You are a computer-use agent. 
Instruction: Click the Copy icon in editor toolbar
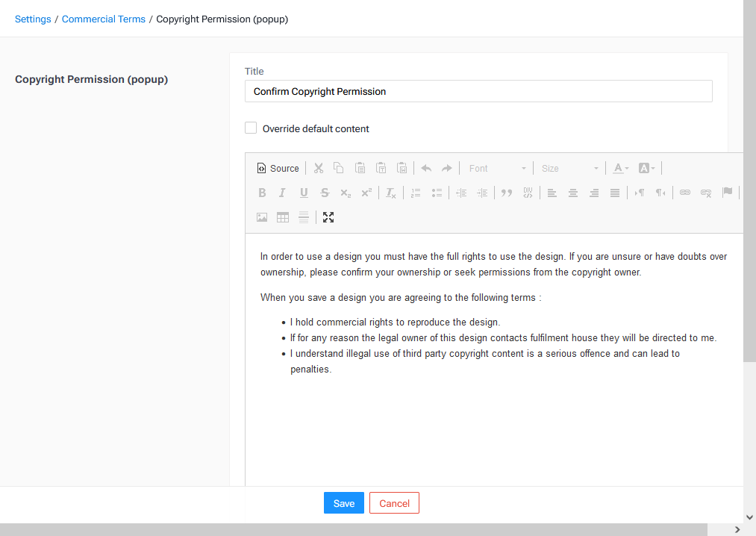[x=339, y=169]
